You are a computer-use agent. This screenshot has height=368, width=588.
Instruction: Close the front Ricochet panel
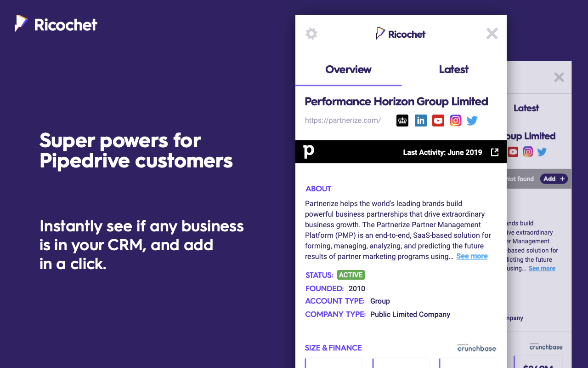pyautogui.click(x=492, y=34)
